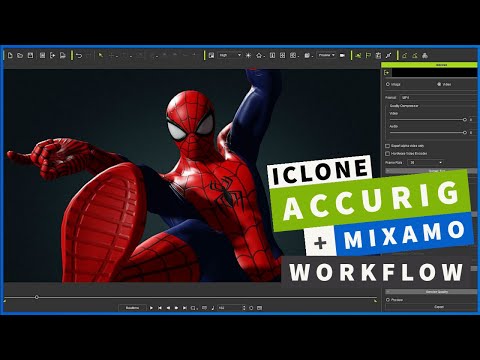480x360 pixels.
Task: Play the animation
Action: pyautogui.click(x=151, y=308)
